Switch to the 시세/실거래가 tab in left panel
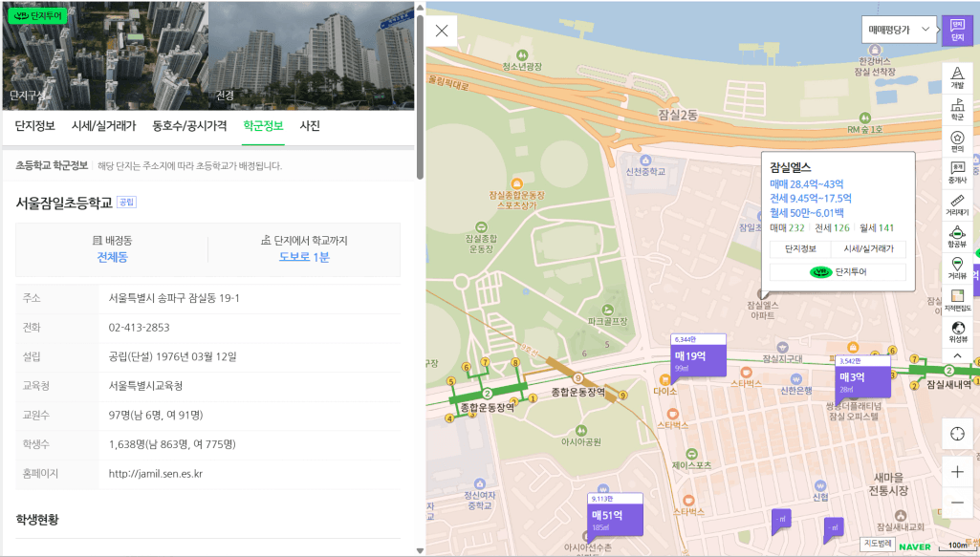This screenshot has height=557, width=980. [104, 125]
